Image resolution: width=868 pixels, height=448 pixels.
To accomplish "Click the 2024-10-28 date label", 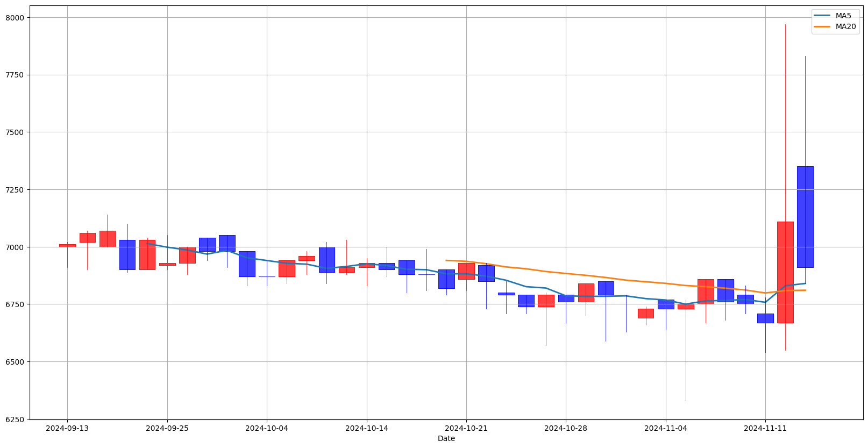I will 566,428.
